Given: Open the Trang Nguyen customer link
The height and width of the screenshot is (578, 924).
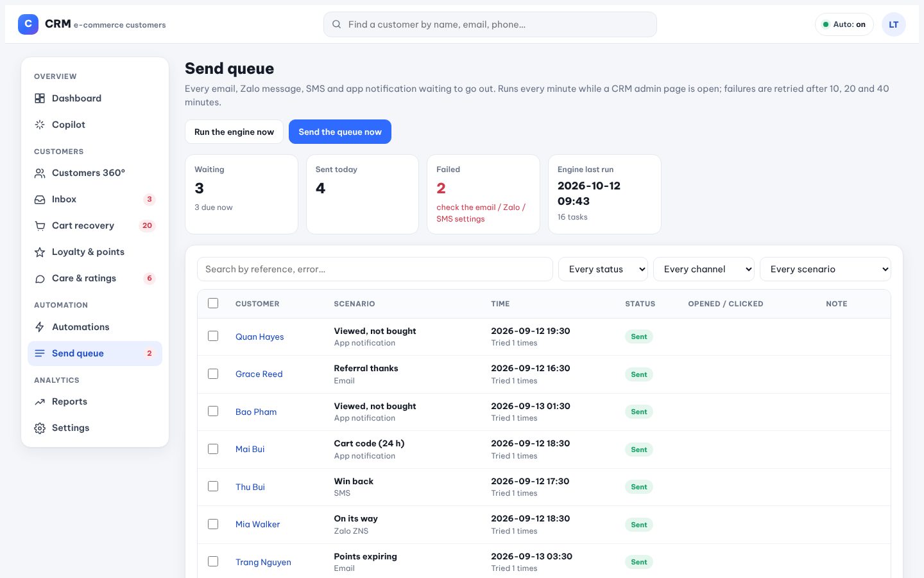Looking at the screenshot, I should point(263,562).
